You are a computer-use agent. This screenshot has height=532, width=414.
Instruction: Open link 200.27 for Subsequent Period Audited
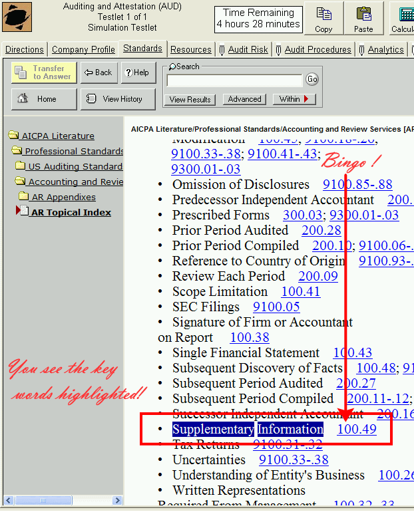point(356,384)
